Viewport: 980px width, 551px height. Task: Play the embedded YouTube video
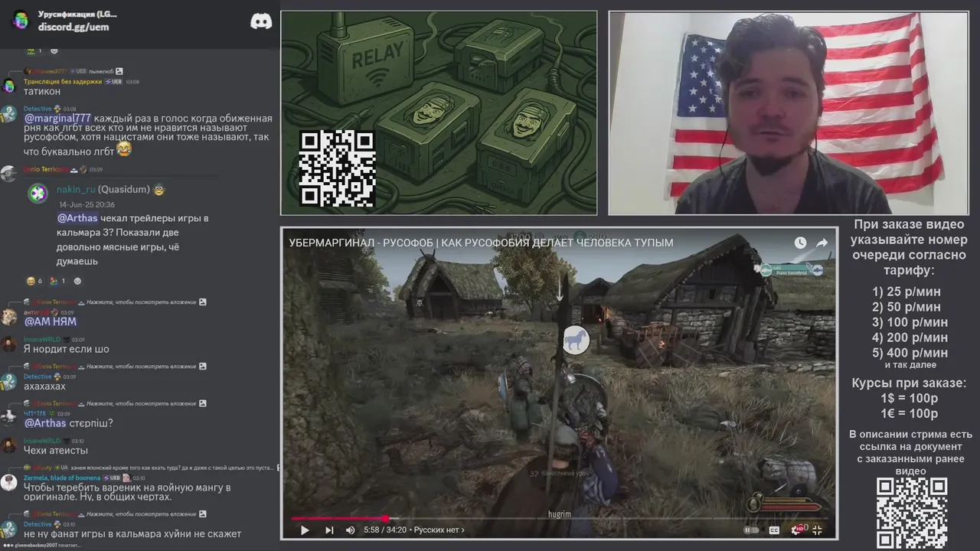coord(305,530)
